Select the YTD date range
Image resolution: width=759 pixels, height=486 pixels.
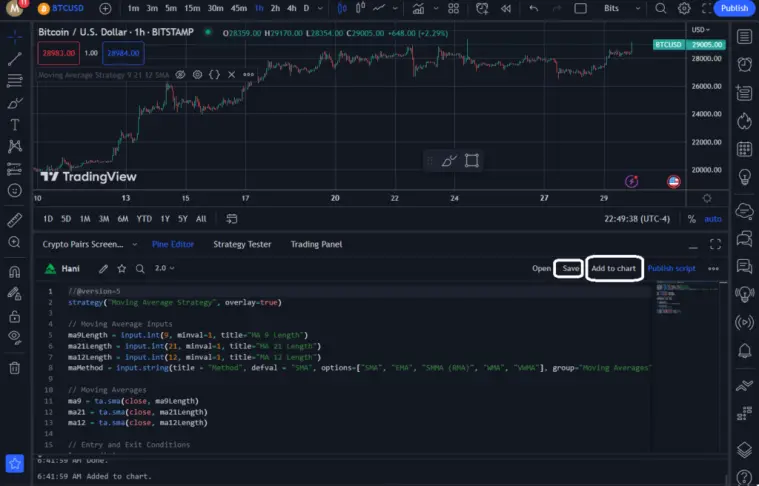point(144,219)
